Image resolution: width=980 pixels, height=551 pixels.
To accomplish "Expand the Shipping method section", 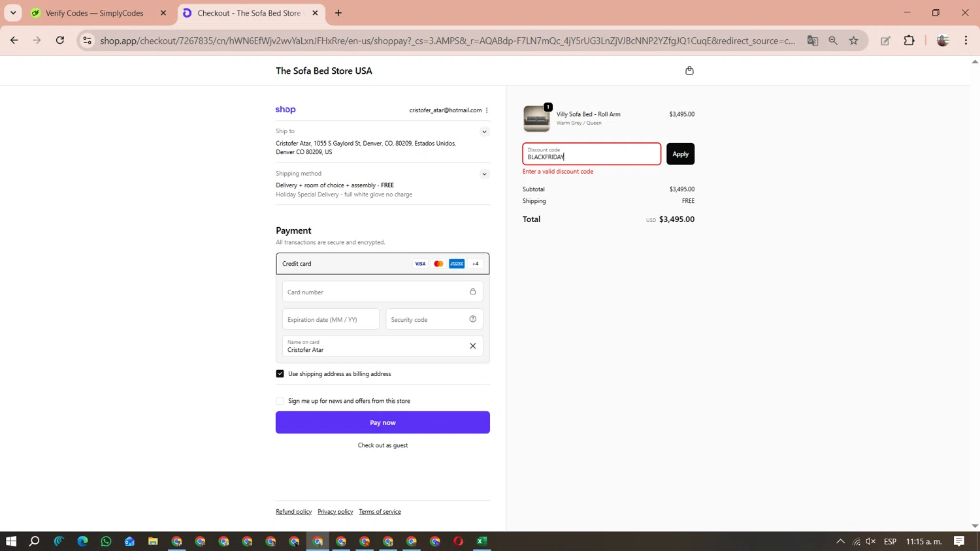I will point(484,174).
